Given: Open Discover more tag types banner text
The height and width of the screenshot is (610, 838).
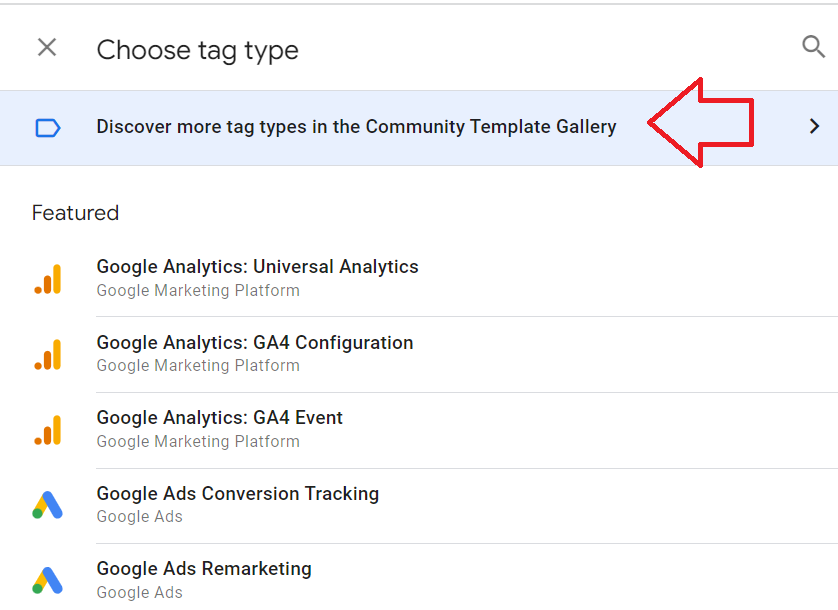Looking at the screenshot, I should [x=356, y=127].
